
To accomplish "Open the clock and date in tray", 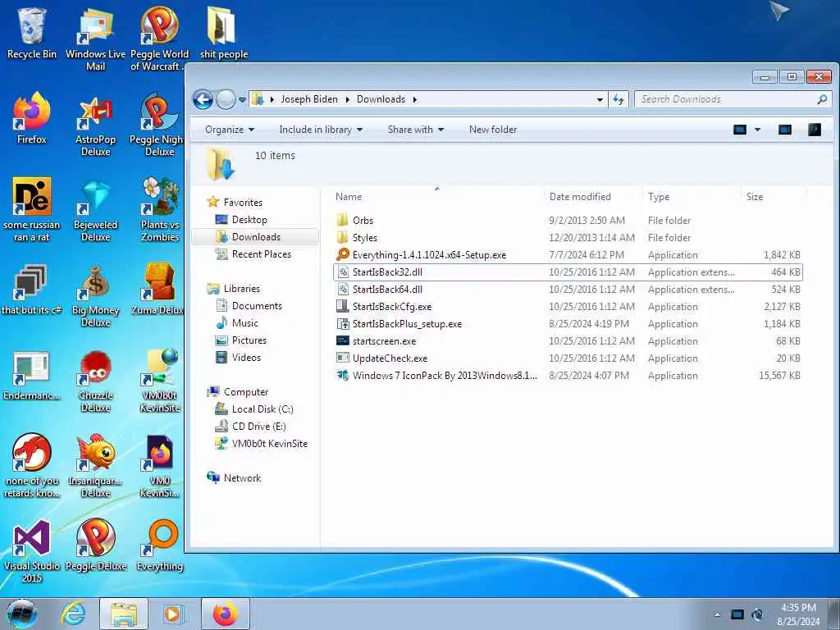I will pos(798,614).
